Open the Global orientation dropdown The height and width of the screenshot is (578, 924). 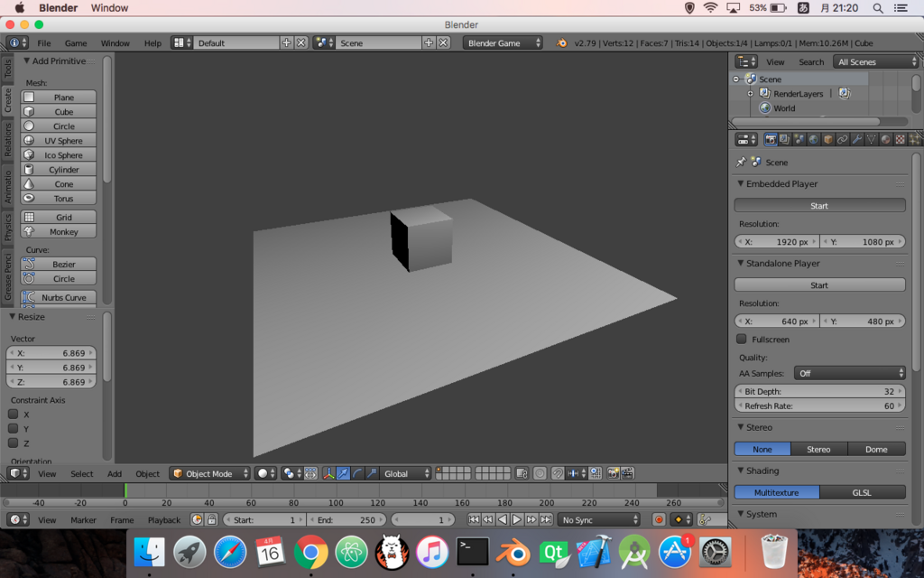(x=405, y=473)
